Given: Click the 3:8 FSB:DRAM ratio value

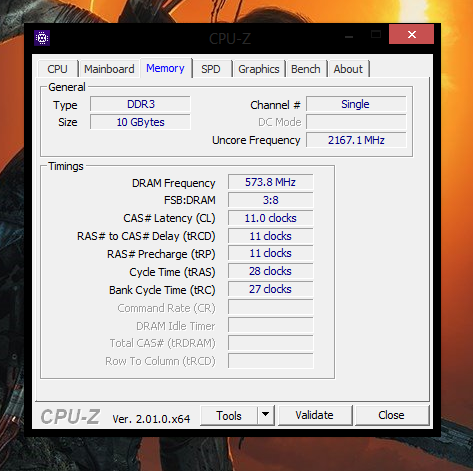Looking at the screenshot, I should tap(271, 200).
